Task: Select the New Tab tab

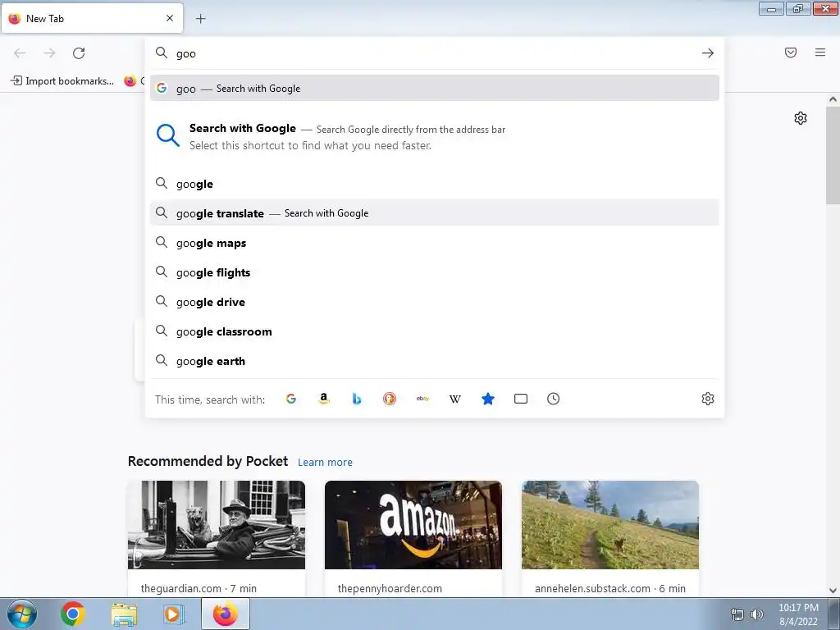Action: (92, 18)
